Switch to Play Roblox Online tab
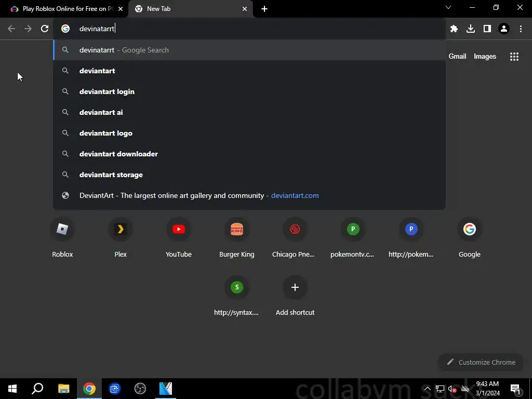Image resolution: width=532 pixels, height=399 pixels. (x=64, y=9)
